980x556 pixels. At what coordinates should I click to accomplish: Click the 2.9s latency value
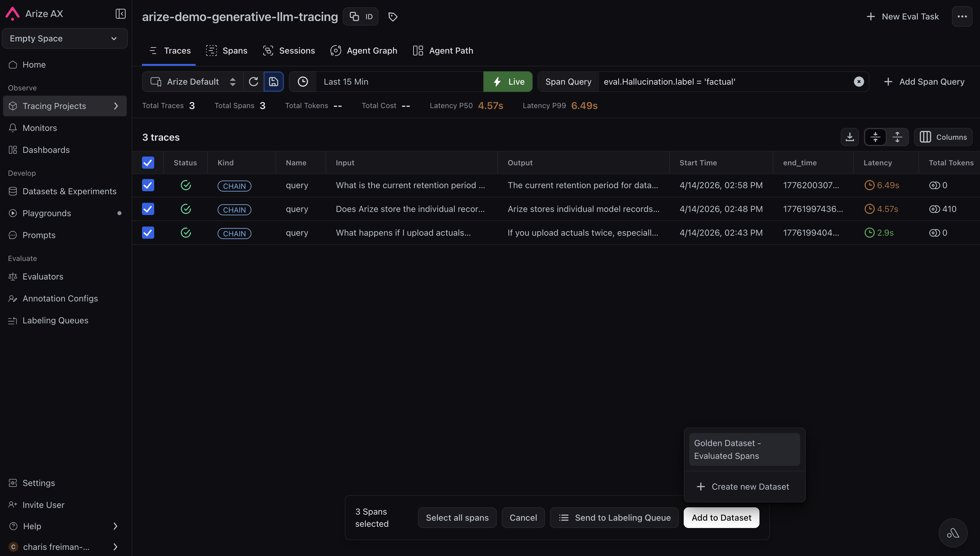(885, 233)
